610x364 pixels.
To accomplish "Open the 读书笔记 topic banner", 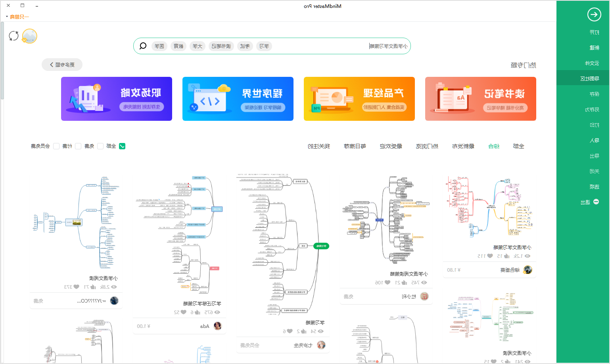I will click(x=481, y=99).
